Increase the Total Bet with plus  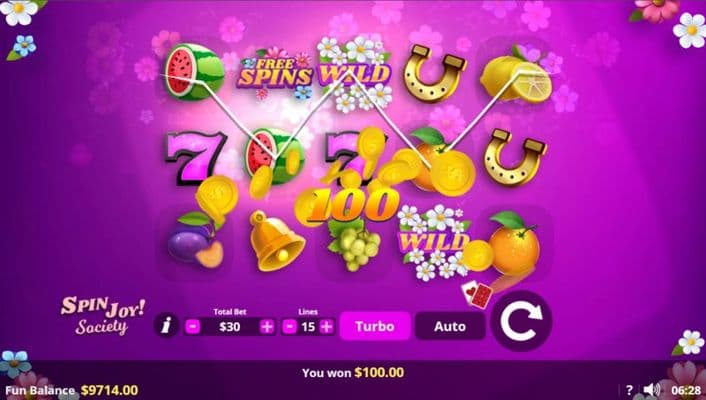coord(267,327)
